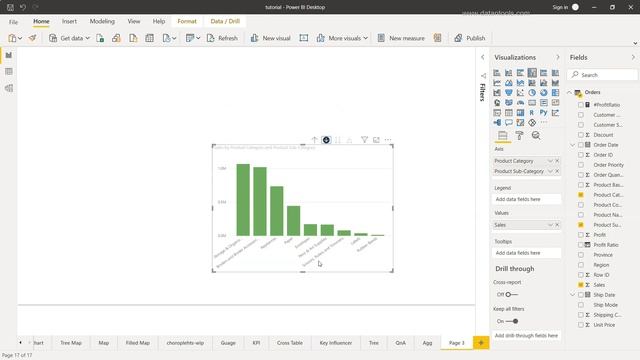The height and width of the screenshot is (360, 640).
Task: Select the Q&A visual icon
Action: click(509, 122)
